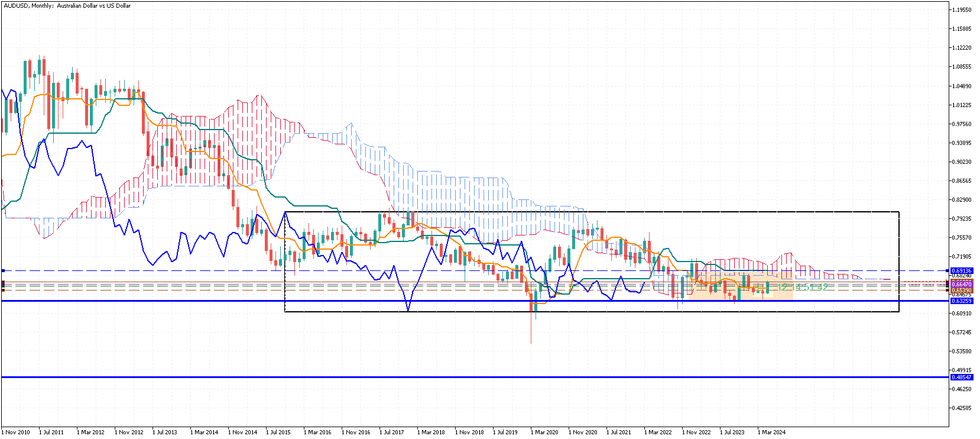Select the brown dashed line's left anchor handle
This screenshot has height=439, width=980.
[3, 290]
